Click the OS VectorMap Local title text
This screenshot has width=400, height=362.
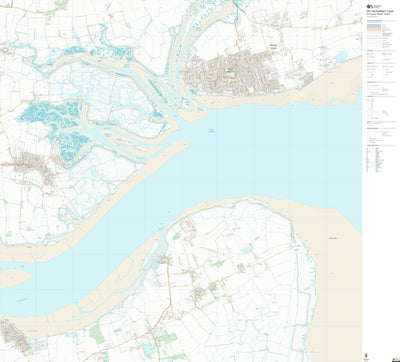pyautogui.click(x=380, y=11)
